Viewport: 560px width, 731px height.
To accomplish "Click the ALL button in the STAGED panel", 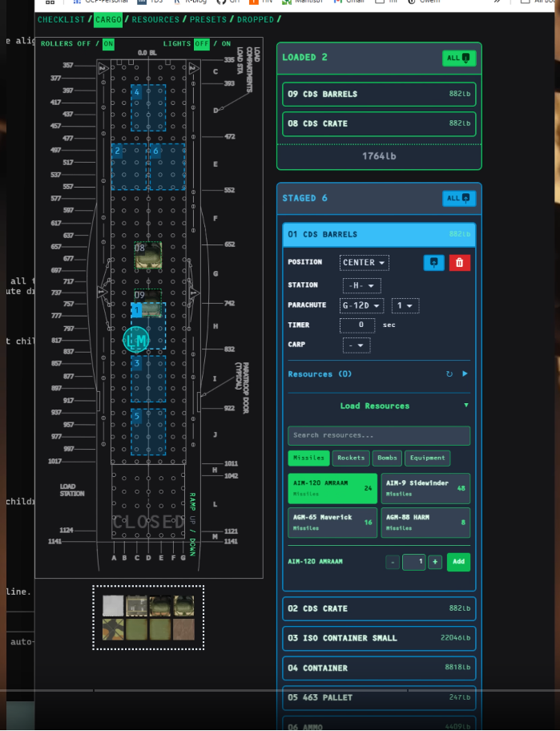I will (x=458, y=198).
